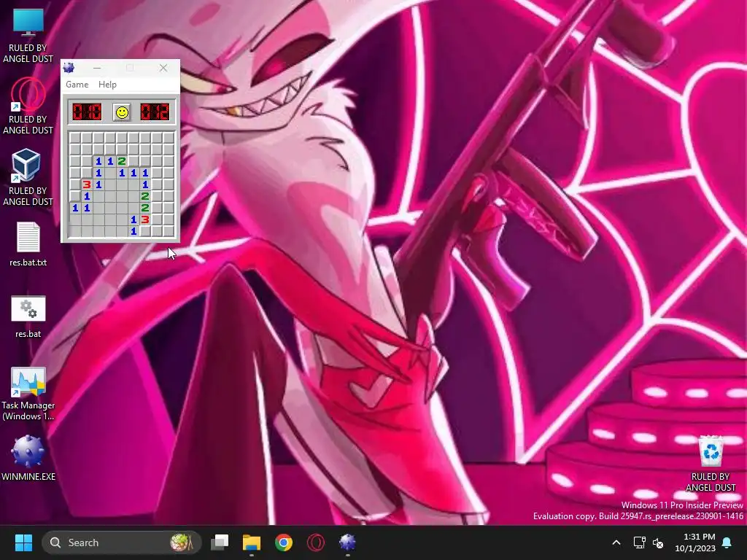Open the Game menu in Minesweeper
The width and height of the screenshot is (747, 560).
point(77,85)
